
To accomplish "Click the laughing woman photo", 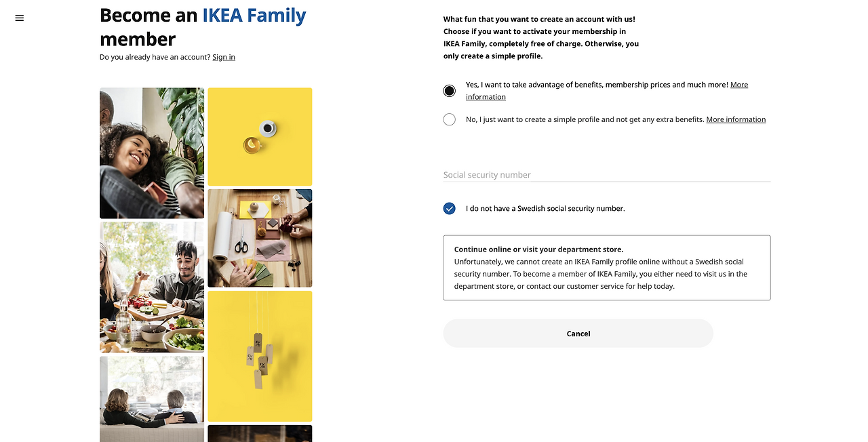I will [151, 153].
